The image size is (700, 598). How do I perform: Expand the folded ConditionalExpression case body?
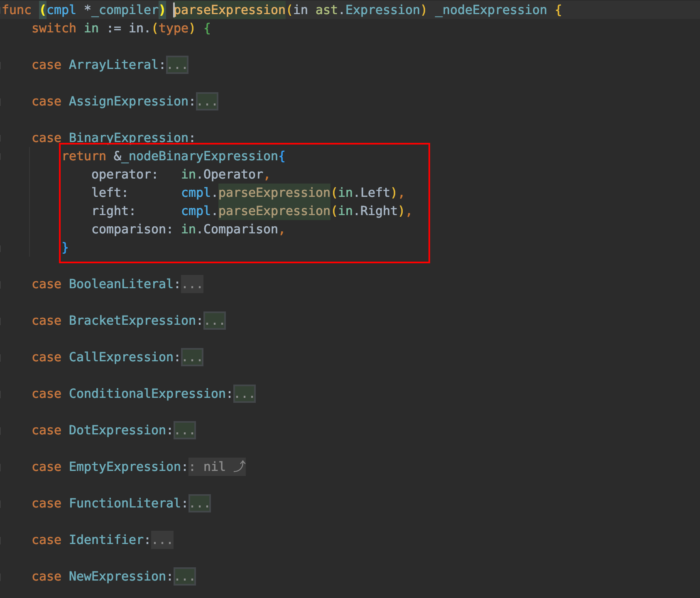[x=245, y=394]
